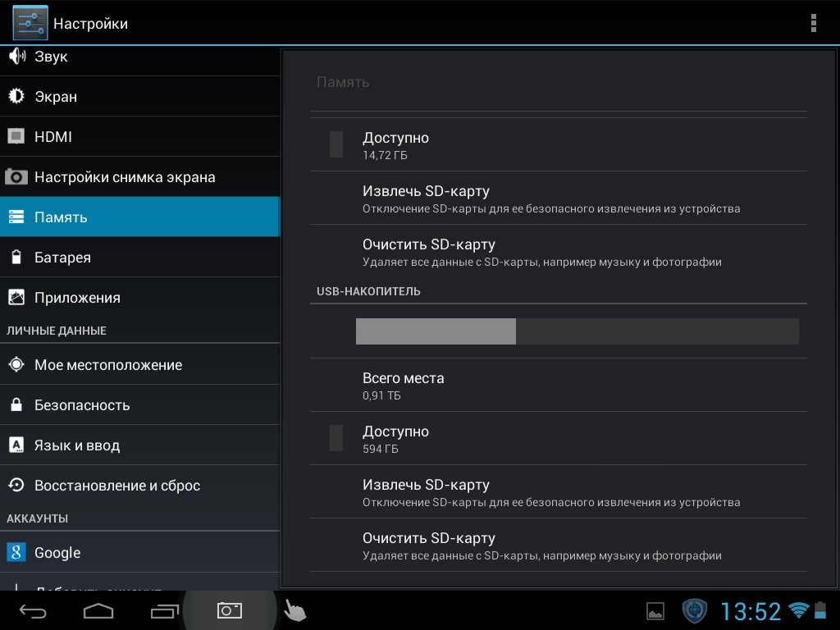The height and width of the screenshot is (630, 840).
Task: Tap the Settings app icon in header
Action: coord(30,23)
